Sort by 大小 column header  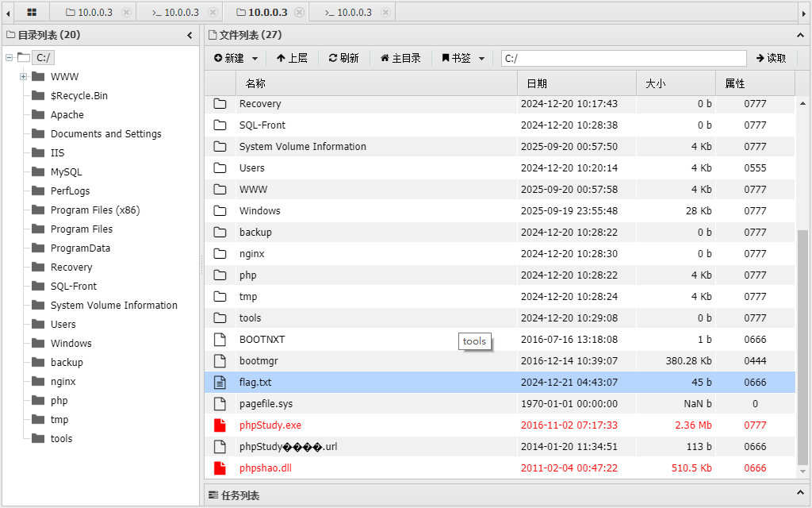676,83
